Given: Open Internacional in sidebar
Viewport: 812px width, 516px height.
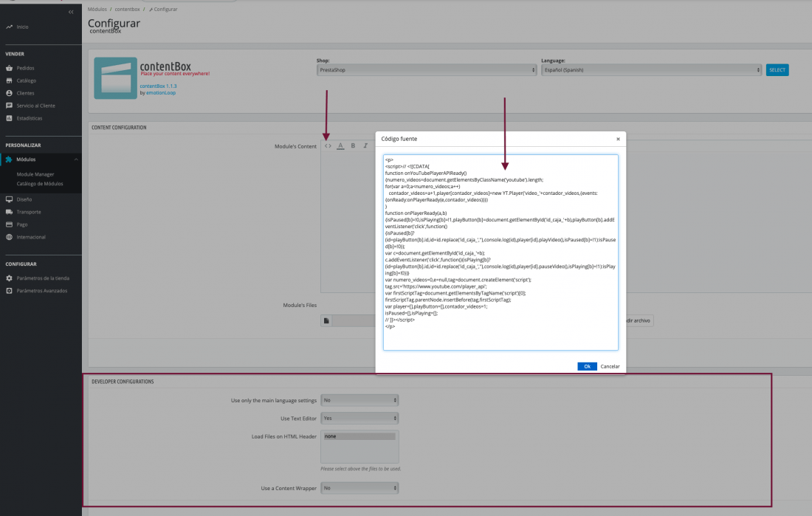Looking at the screenshot, I should pos(31,237).
